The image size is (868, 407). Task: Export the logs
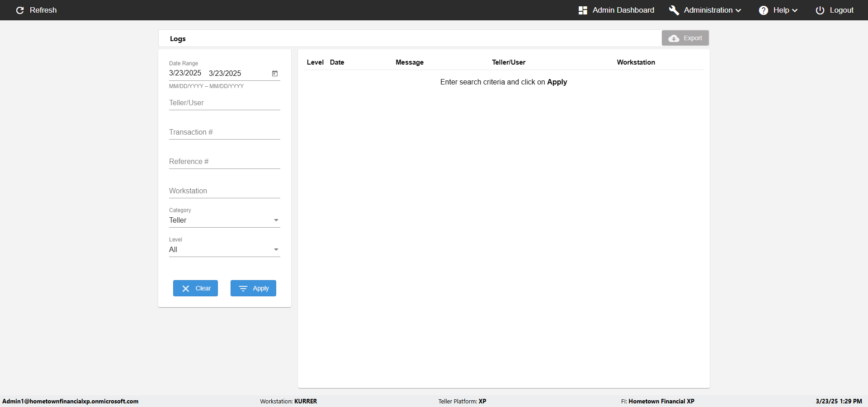[685, 38]
